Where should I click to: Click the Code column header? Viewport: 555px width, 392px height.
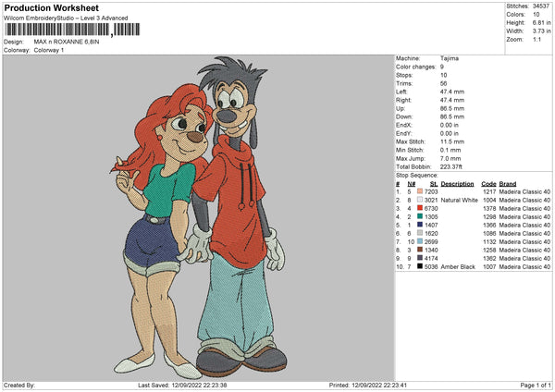click(x=489, y=183)
